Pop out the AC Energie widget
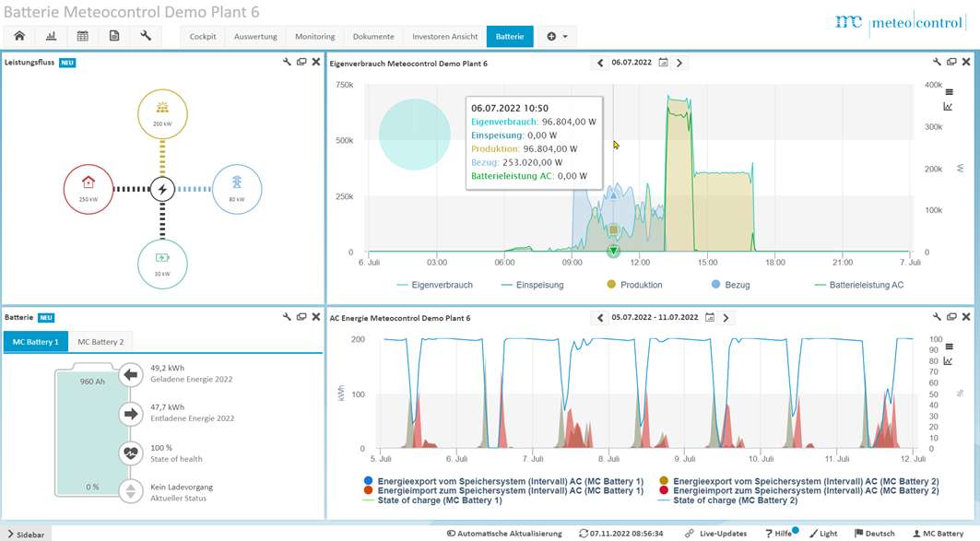The width and height of the screenshot is (980, 541). (x=951, y=317)
